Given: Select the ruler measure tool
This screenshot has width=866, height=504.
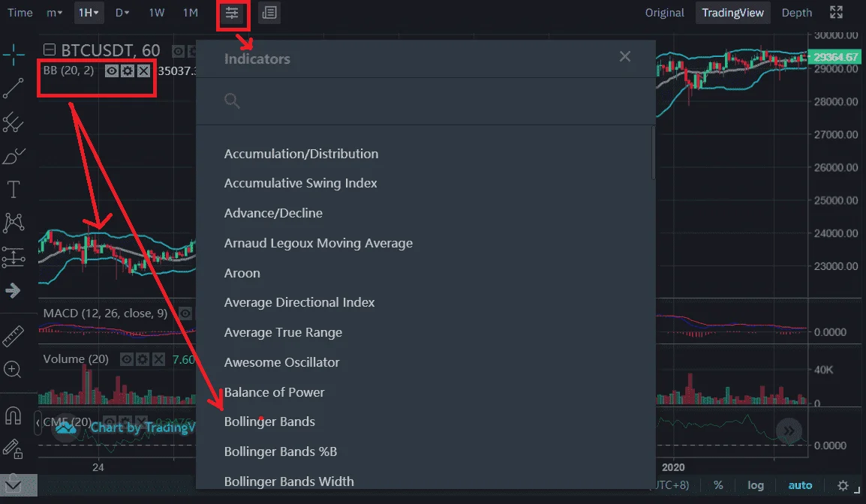Looking at the screenshot, I should point(13,336).
